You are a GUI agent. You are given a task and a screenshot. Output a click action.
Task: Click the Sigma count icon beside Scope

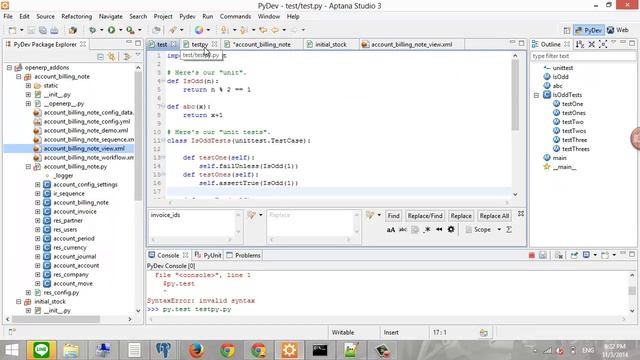[x=509, y=229]
